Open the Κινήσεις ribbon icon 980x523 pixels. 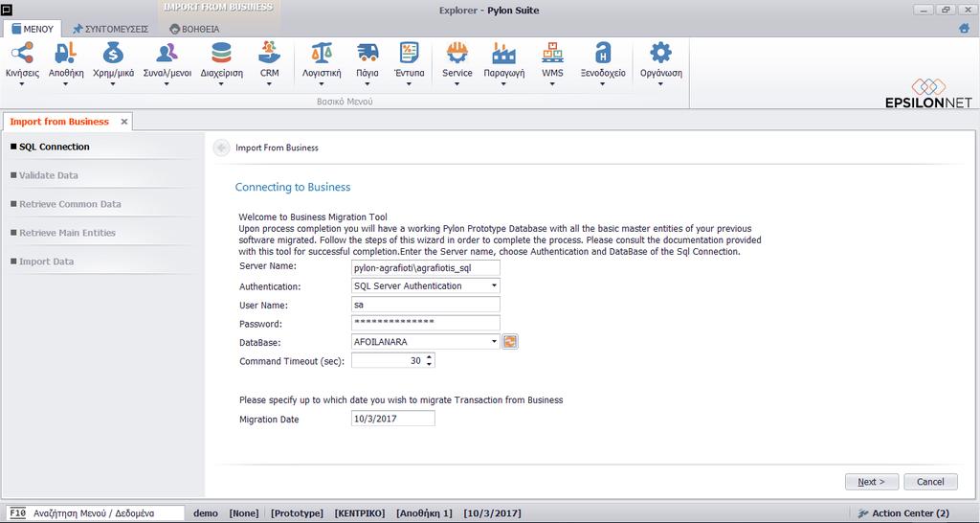pyautogui.click(x=23, y=54)
